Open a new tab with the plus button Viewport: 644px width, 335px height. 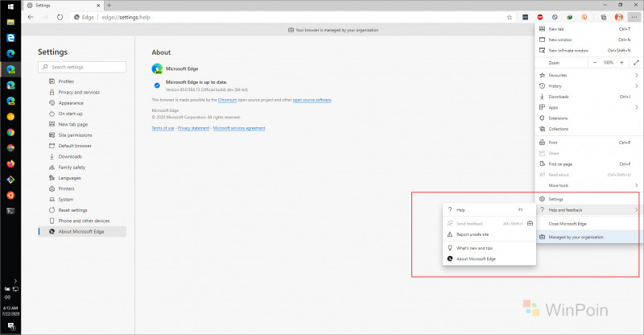point(109,6)
